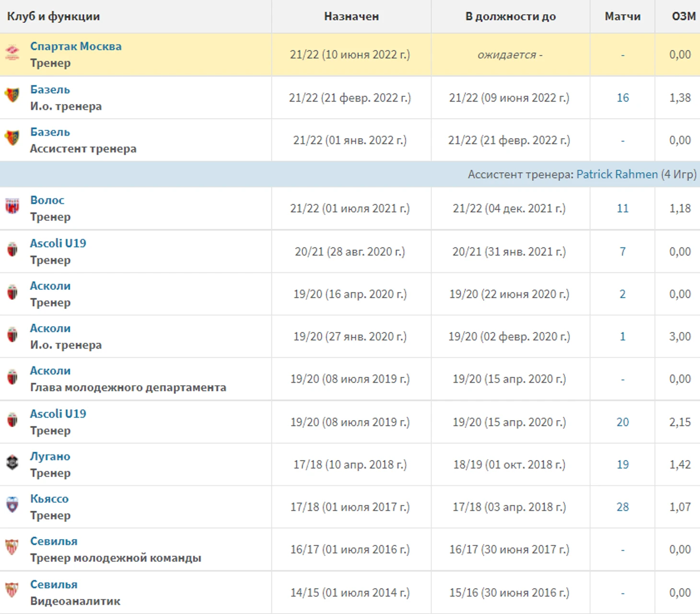Click Ascoli U19 crest with 20 matches
Viewport: 700px width, 614px height.
pos(12,420)
